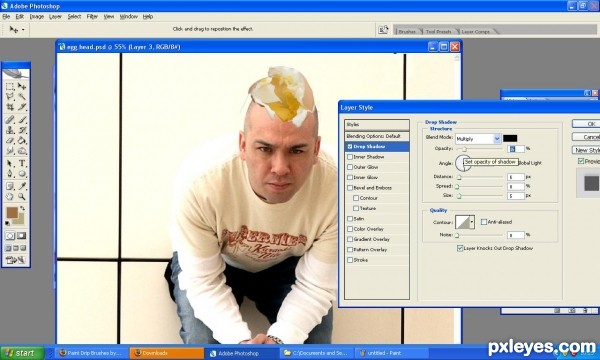This screenshot has width=600, height=360.
Task: Reset default colors icon in toolbox
Action: [x=8, y=223]
